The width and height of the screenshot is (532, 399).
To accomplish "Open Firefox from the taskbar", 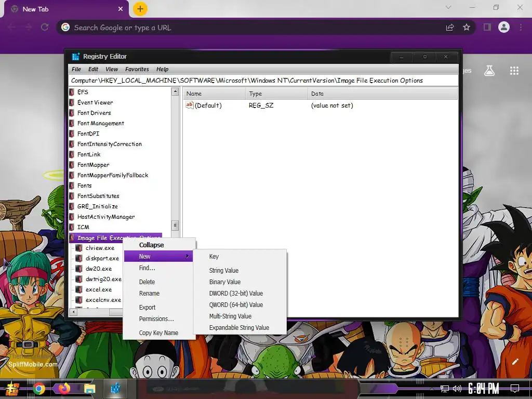I will click(x=64, y=388).
